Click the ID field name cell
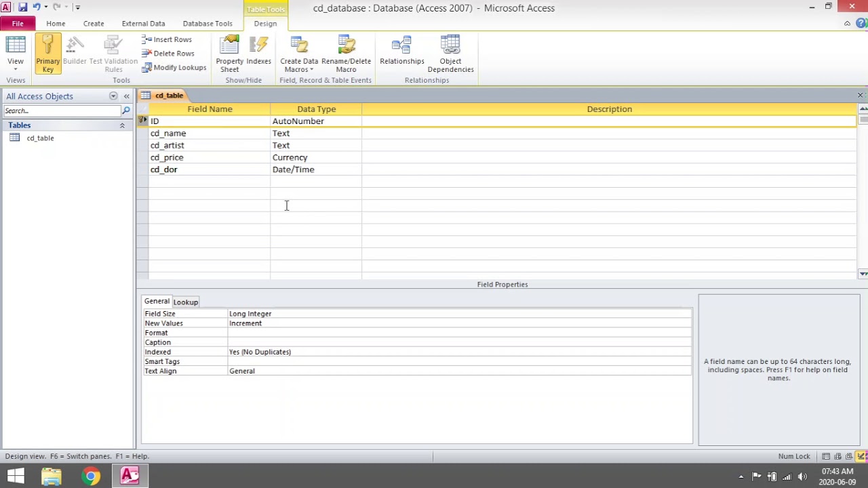The image size is (868, 488). tap(210, 121)
